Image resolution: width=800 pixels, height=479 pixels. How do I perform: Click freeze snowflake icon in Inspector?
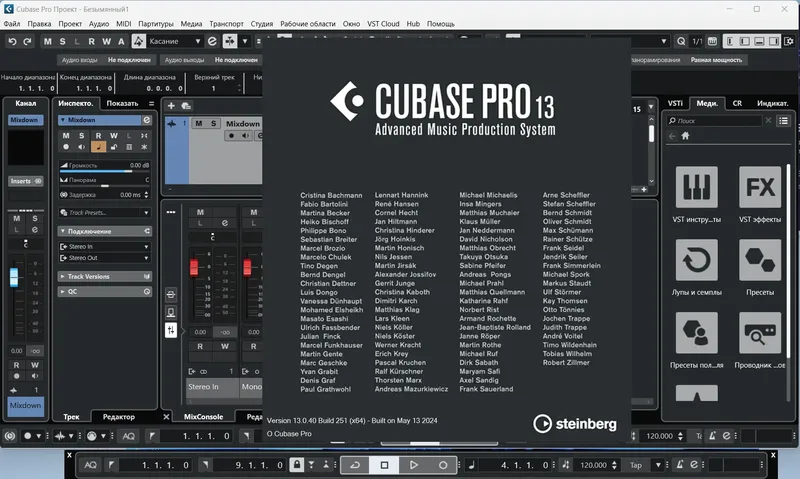(x=144, y=147)
